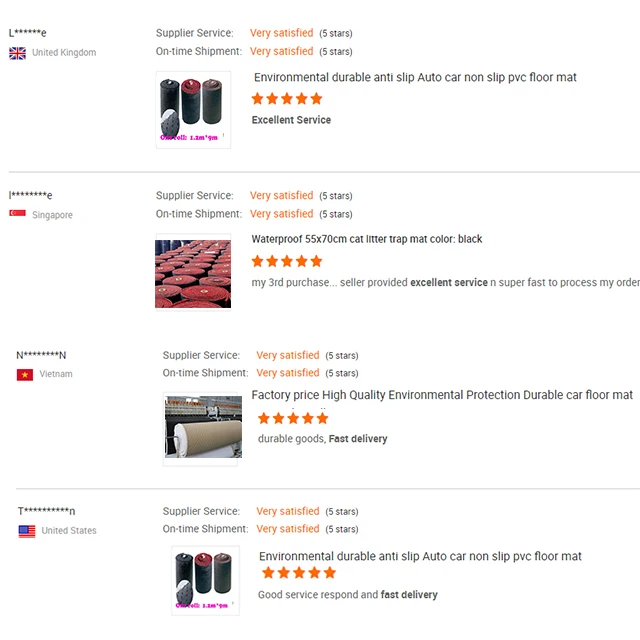Click star rating under US reviewer's product
The height and width of the screenshot is (640, 640).
click(x=299, y=573)
